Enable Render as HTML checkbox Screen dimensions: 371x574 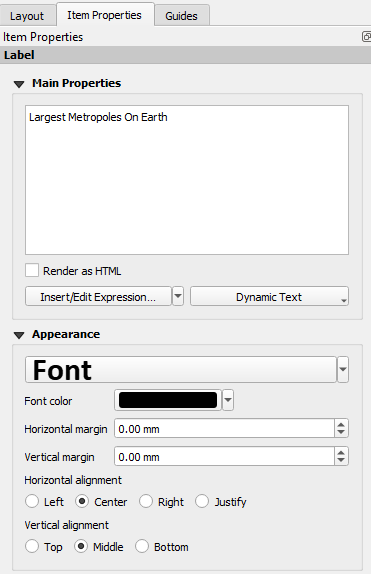32,271
